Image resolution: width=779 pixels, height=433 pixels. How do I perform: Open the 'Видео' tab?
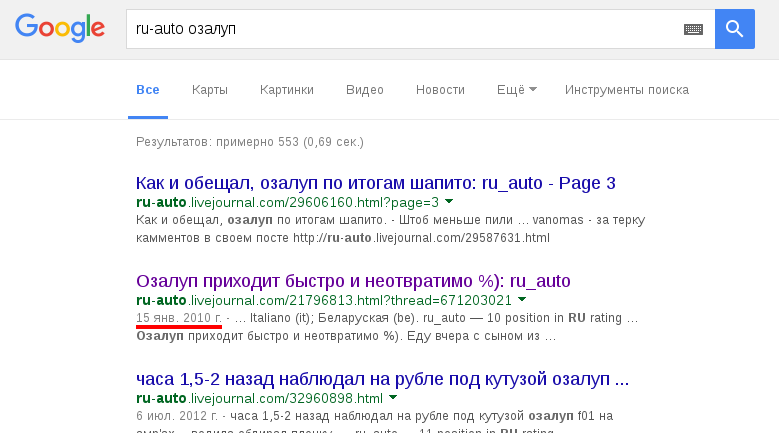pos(365,90)
